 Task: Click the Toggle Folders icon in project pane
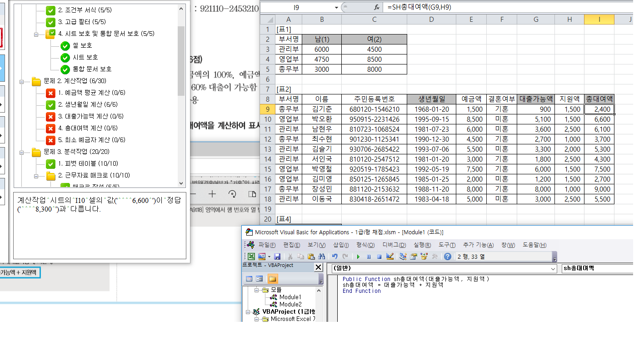272,279
